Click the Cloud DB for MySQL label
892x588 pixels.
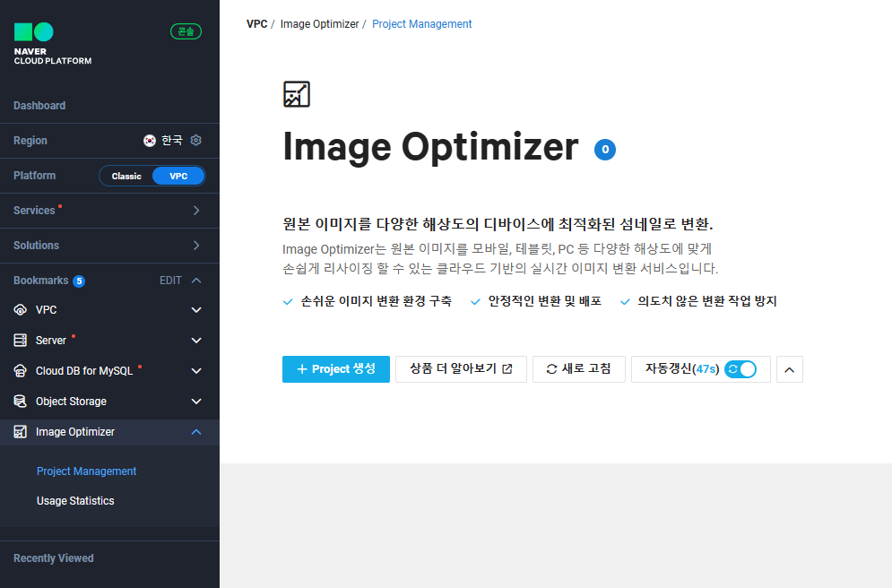[84, 371]
